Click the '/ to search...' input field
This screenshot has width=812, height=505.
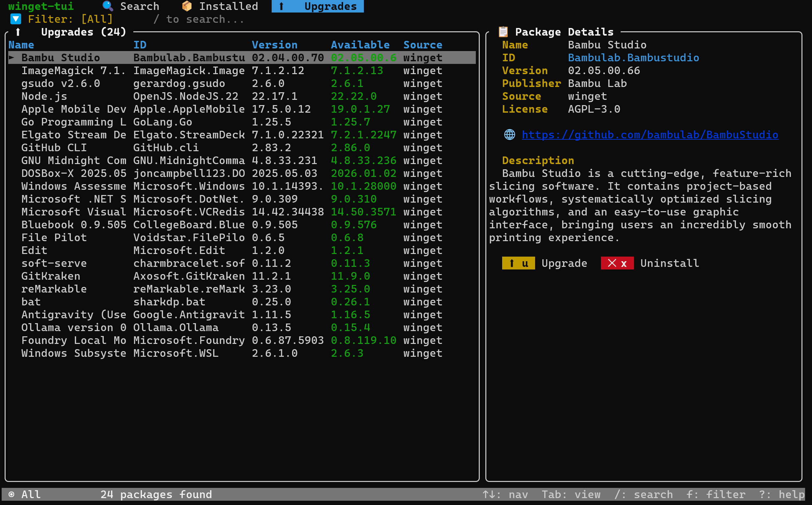tap(199, 19)
